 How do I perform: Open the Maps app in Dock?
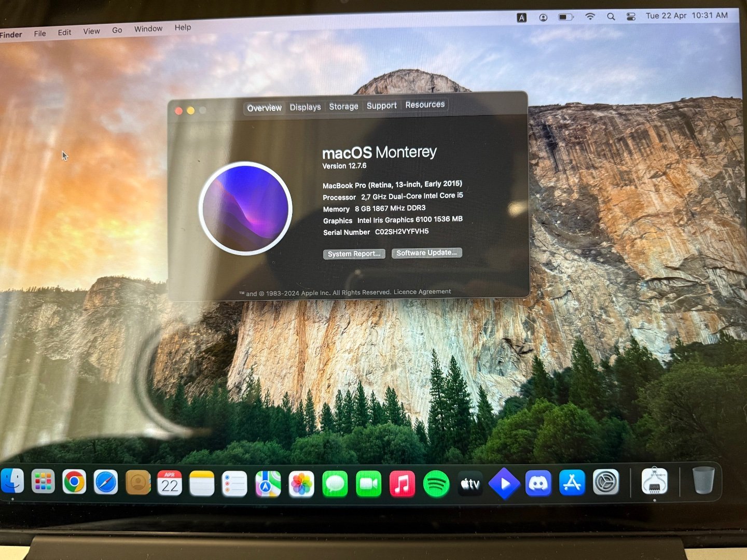tap(268, 484)
